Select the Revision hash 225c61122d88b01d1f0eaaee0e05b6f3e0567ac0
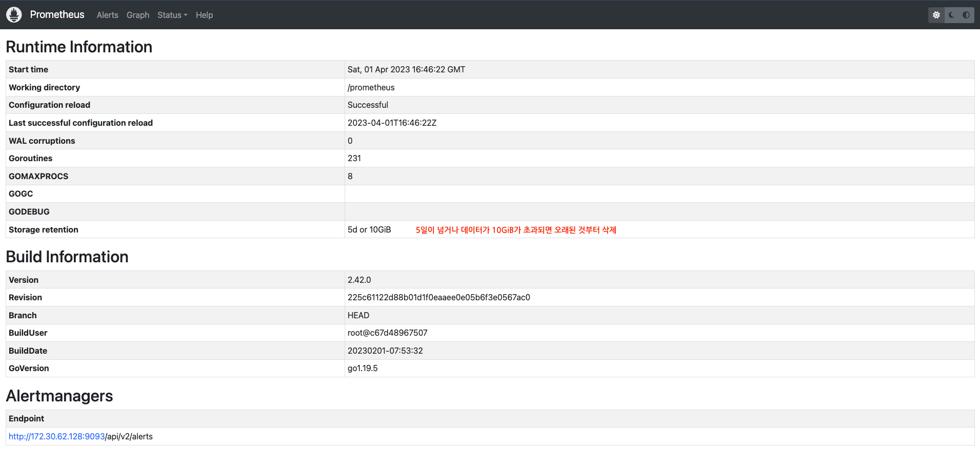The image size is (980, 463). coord(439,298)
